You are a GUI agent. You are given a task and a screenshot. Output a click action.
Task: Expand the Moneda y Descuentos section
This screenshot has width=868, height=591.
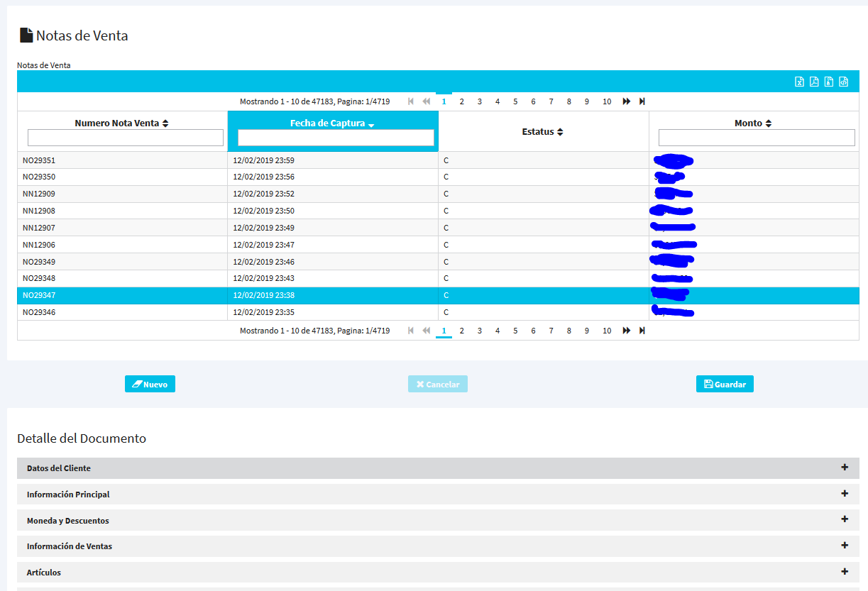[x=845, y=519]
